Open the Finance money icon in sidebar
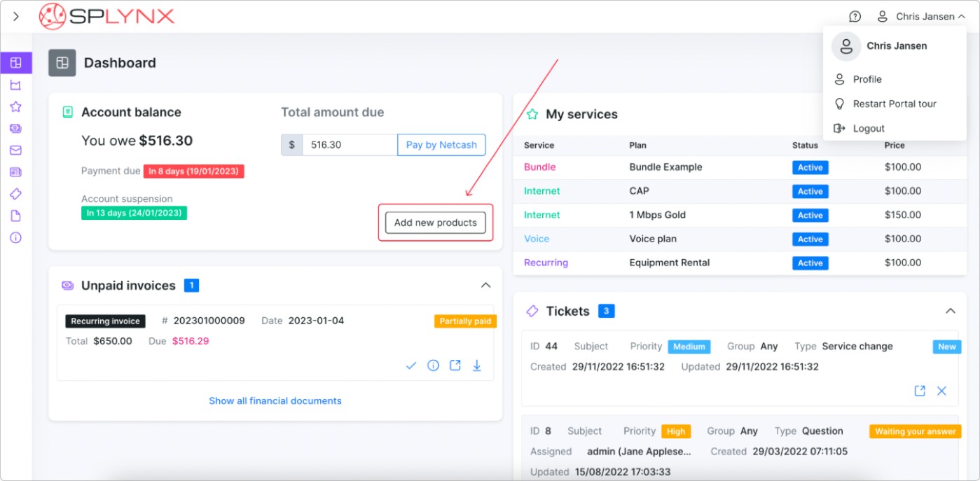Image resolution: width=980 pixels, height=481 pixels. [x=15, y=127]
